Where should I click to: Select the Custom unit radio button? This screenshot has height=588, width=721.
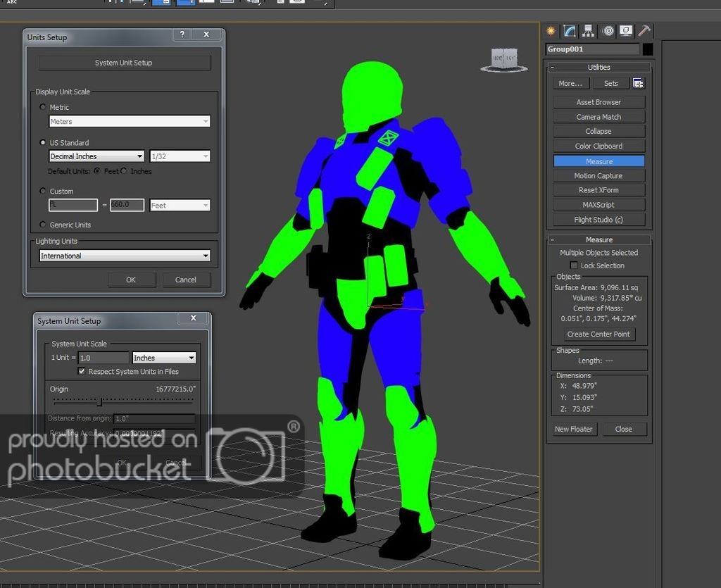[43, 191]
